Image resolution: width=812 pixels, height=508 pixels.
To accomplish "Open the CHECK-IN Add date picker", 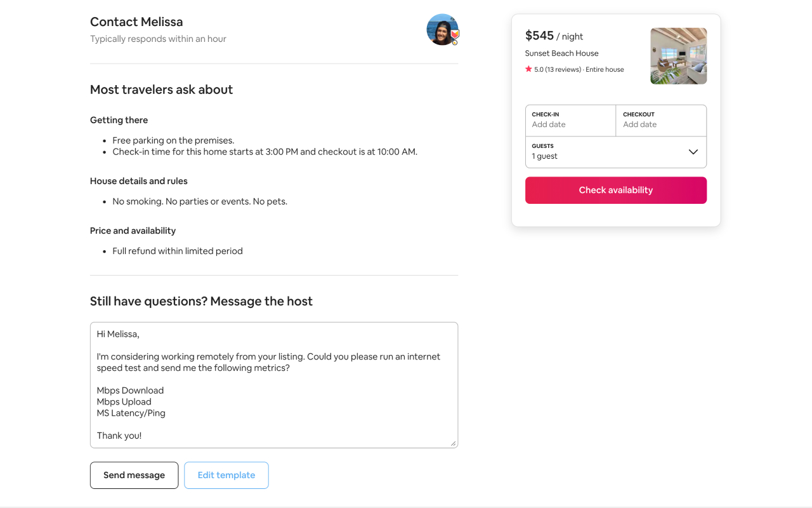I will (570, 120).
